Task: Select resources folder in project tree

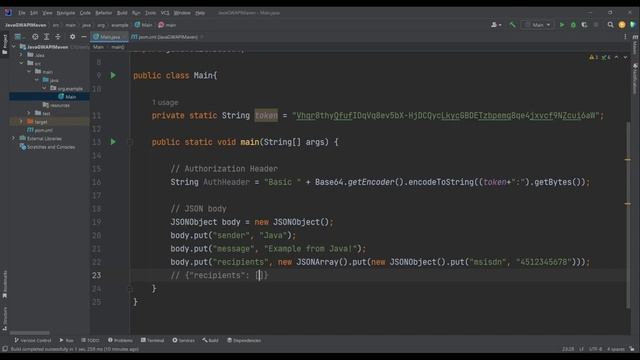Action: click(56, 105)
